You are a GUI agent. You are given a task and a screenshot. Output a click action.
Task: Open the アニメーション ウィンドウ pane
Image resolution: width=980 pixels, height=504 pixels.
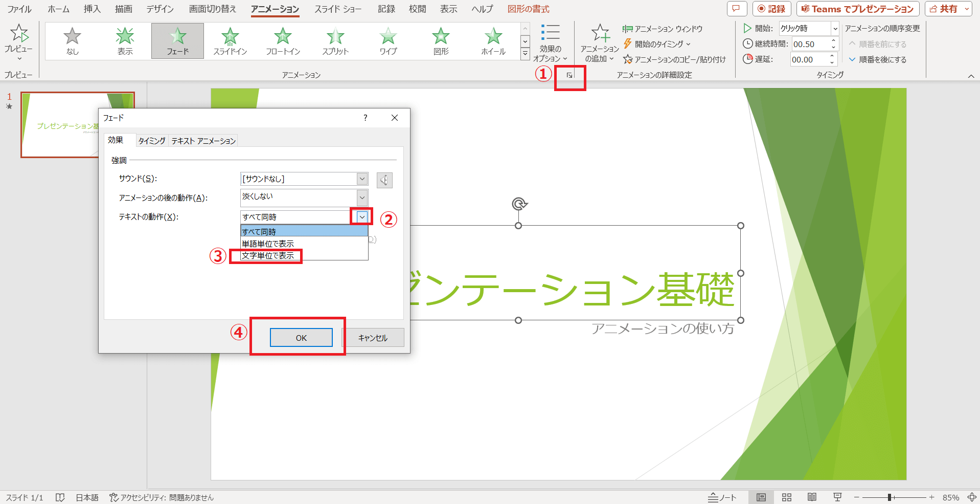coord(663,29)
